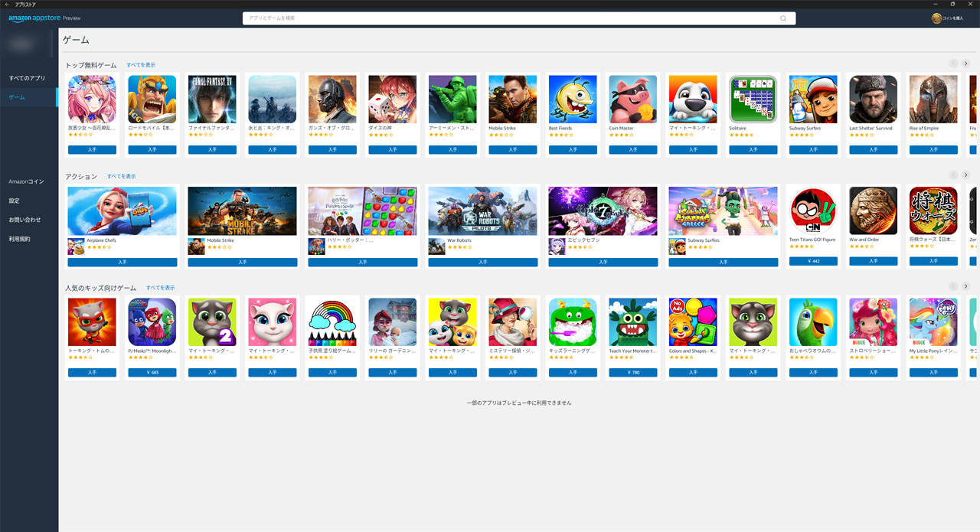Click the coin icon beside コインを購入

click(936, 18)
